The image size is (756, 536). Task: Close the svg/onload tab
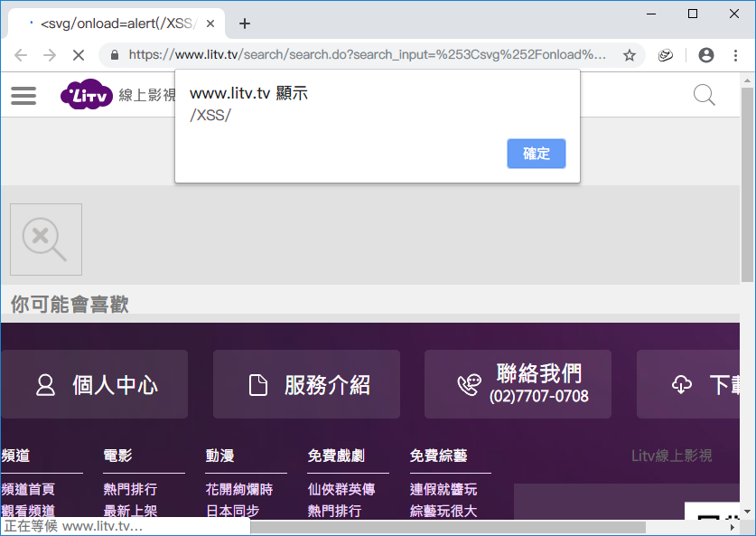click(210, 24)
